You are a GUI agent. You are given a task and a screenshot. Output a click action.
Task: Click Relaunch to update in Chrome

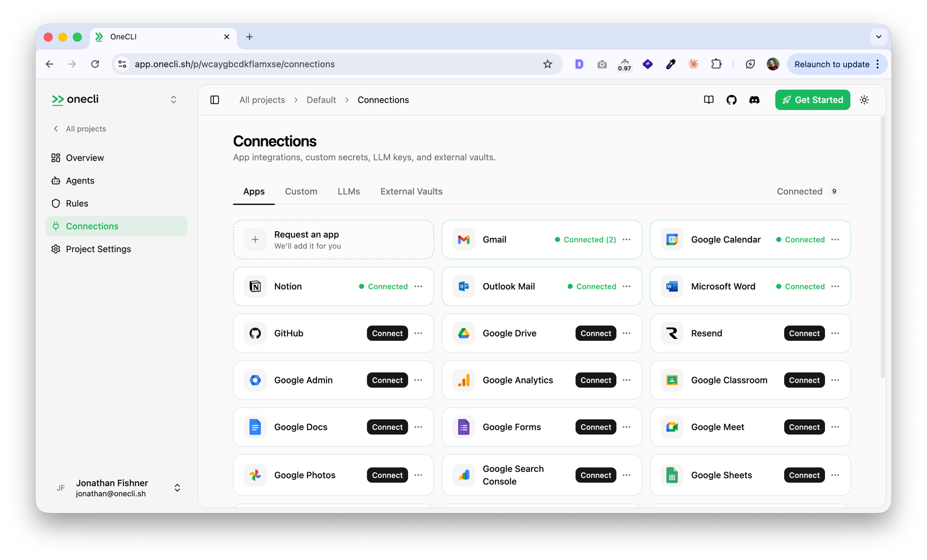(x=837, y=64)
